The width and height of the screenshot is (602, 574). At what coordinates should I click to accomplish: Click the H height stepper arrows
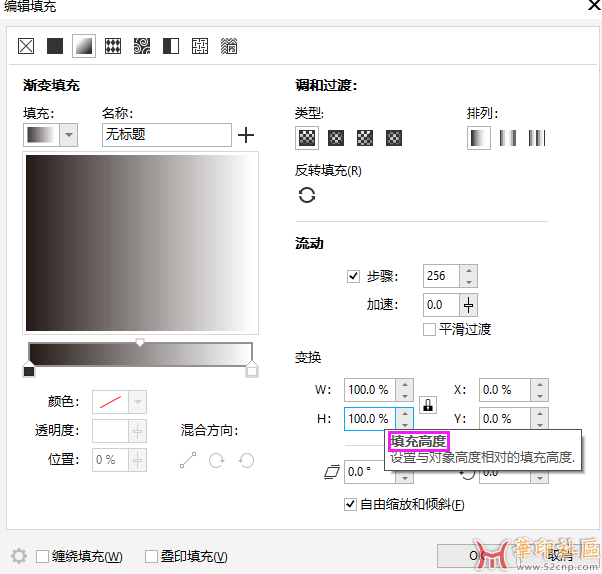405,418
